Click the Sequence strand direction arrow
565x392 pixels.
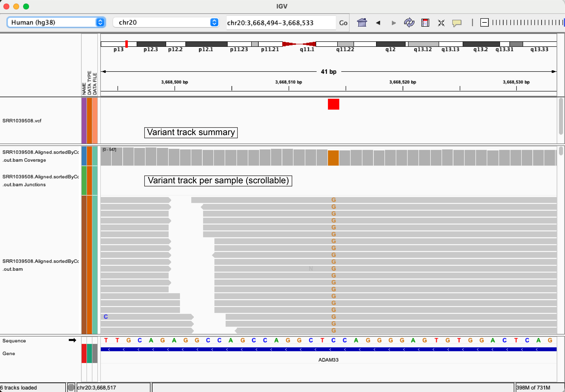pos(72,340)
